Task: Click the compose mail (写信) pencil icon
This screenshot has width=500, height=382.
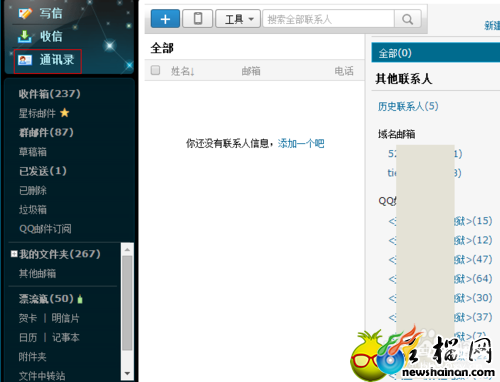Action: pos(25,13)
